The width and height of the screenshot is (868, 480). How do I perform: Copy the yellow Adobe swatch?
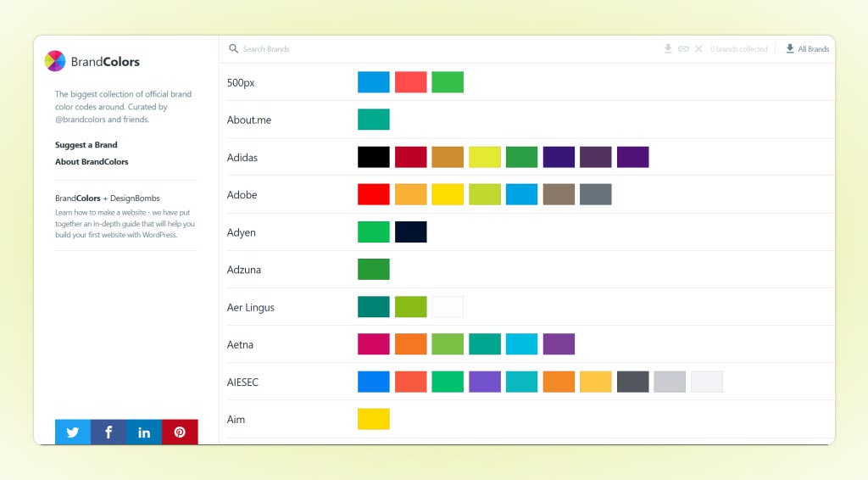pos(448,194)
